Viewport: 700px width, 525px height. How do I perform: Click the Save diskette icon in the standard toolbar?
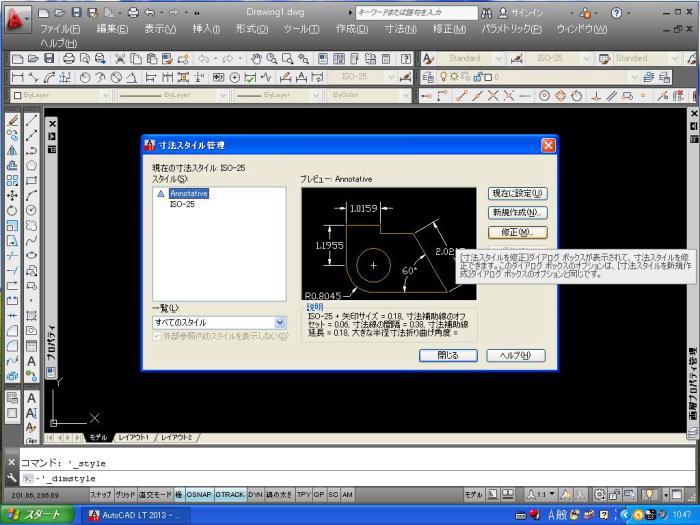point(49,58)
